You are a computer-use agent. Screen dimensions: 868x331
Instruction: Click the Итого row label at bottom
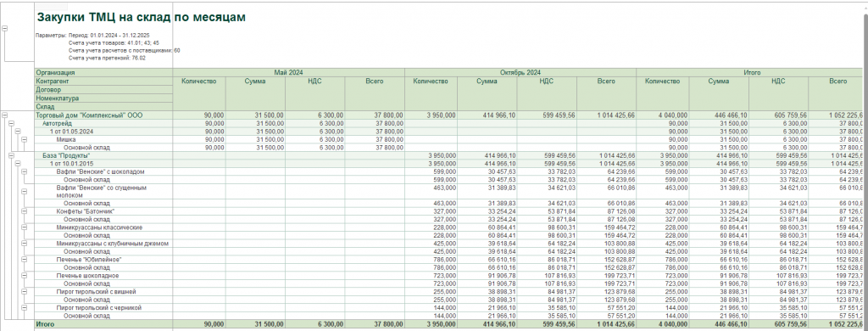pyautogui.click(x=45, y=324)
